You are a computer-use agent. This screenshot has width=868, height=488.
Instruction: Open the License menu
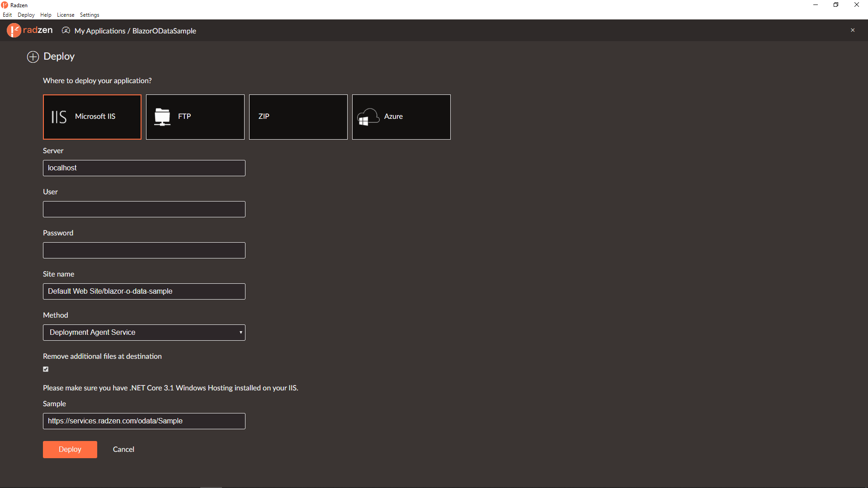click(x=66, y=15)
